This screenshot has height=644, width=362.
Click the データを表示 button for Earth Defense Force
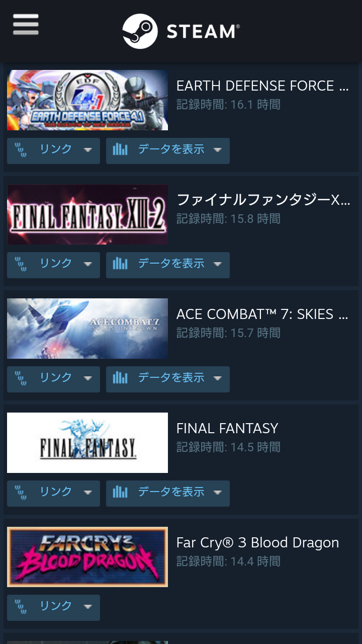pos(168,151)
